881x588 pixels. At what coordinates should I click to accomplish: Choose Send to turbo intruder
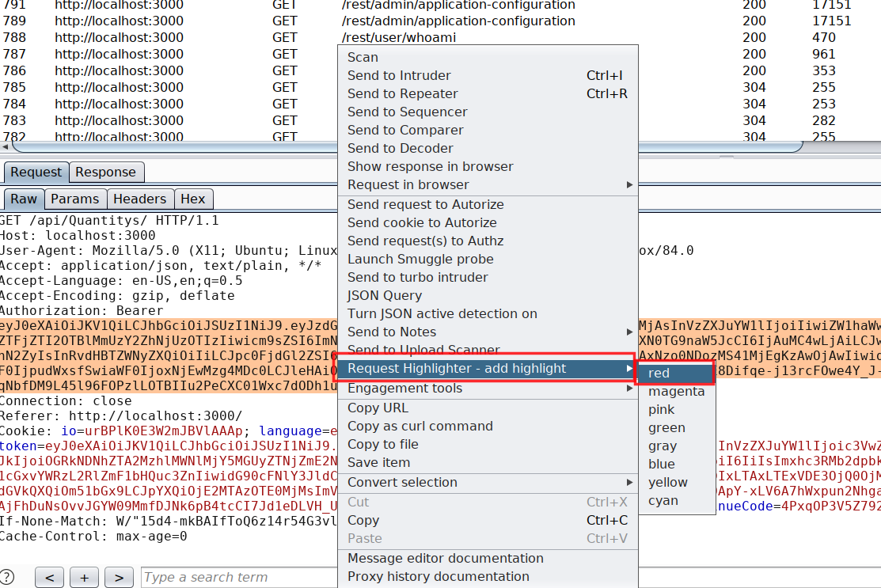(x=488, y=278)
